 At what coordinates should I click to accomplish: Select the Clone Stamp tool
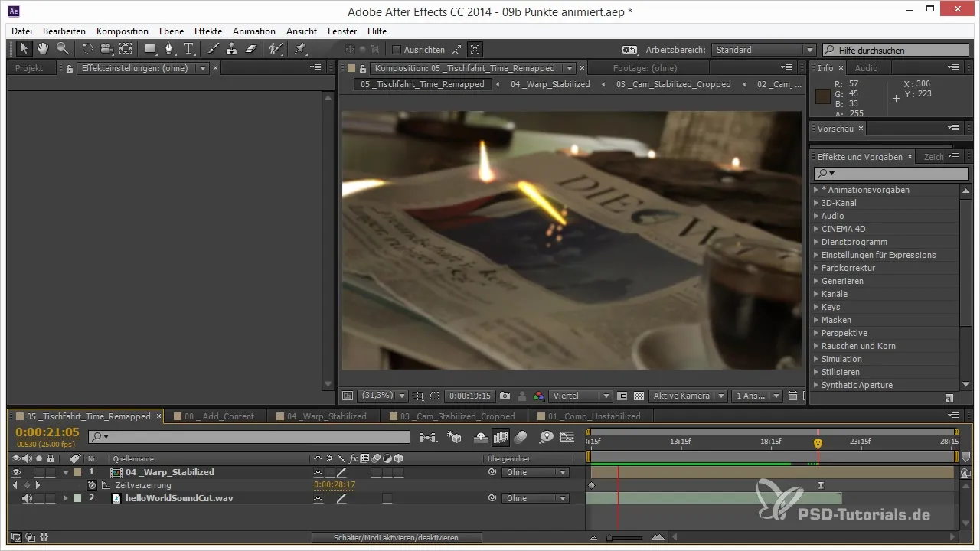(232, 49)
